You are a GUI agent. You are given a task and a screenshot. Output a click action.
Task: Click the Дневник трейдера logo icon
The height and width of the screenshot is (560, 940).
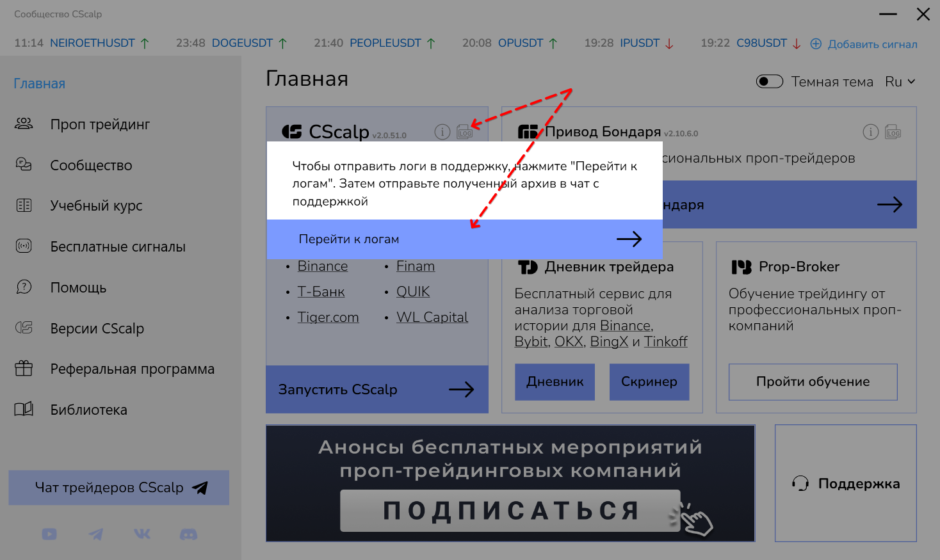(x=528, y=266)
